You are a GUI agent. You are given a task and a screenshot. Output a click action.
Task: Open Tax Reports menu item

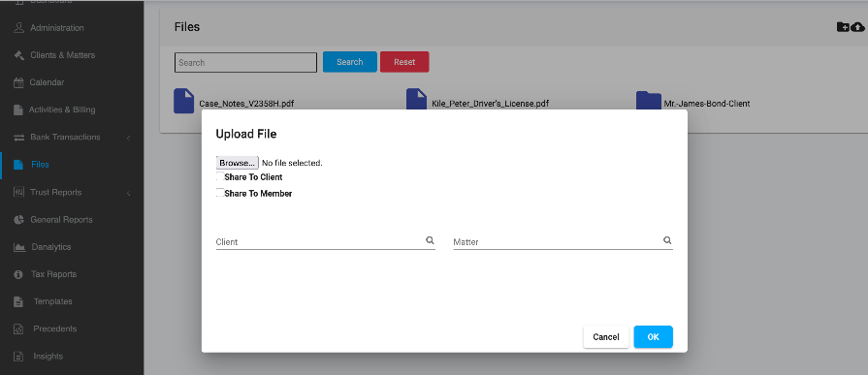coord(53,274)
